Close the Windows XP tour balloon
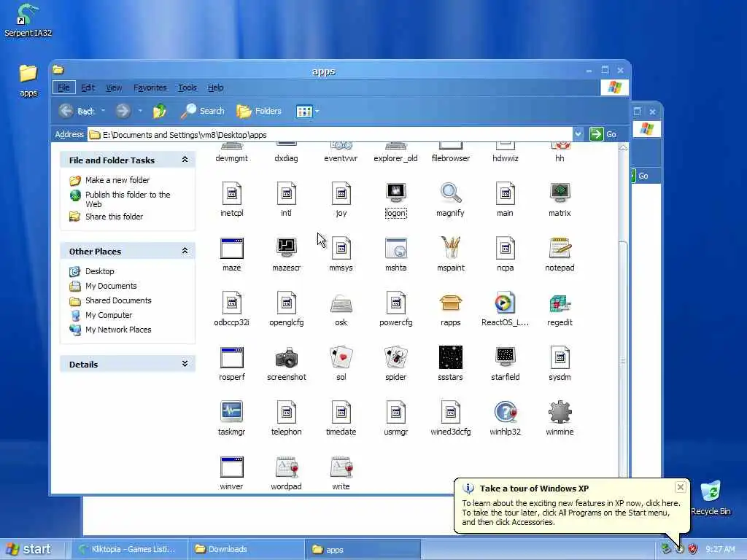This screenshot has height=560, width=747. pos(681,486)
